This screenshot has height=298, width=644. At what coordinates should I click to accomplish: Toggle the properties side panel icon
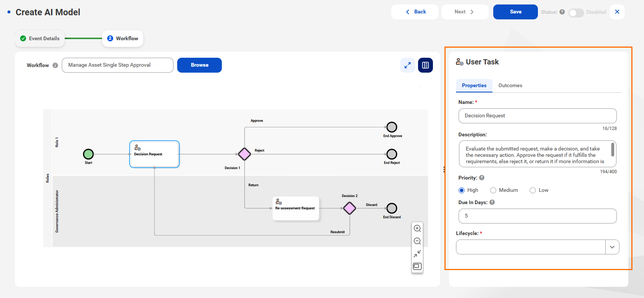pyautogui.click(x=425, y=65)
